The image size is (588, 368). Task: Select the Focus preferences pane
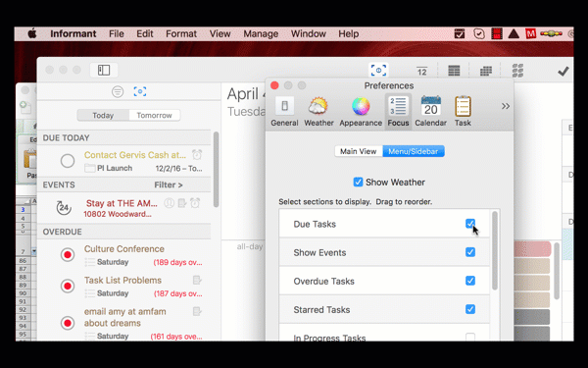(x=398, y=112)
